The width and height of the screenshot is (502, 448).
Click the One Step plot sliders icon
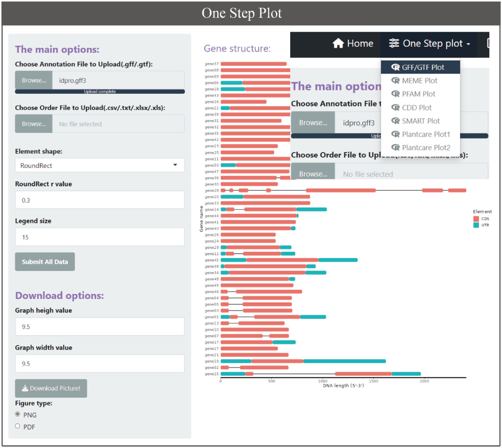click(x=394, y=43)
